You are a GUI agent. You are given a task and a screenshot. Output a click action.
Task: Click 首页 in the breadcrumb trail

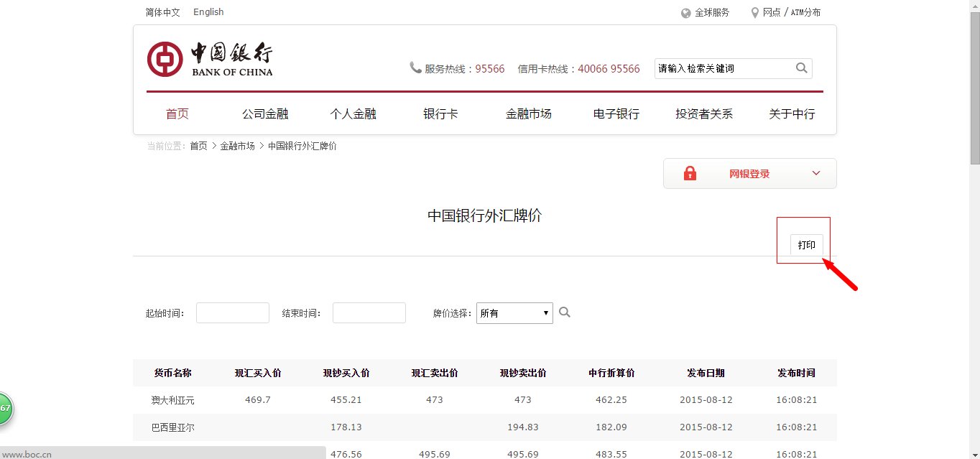coord(198,145)
